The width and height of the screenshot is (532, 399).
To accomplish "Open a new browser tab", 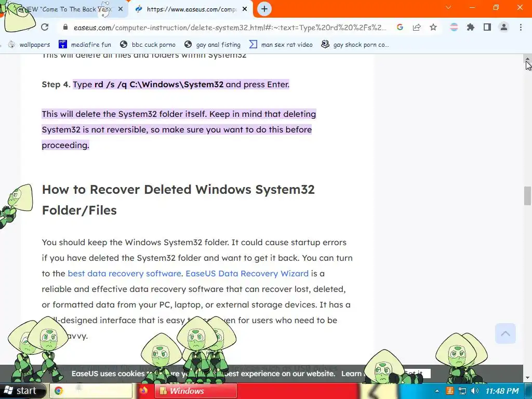I will click(264, 9).
